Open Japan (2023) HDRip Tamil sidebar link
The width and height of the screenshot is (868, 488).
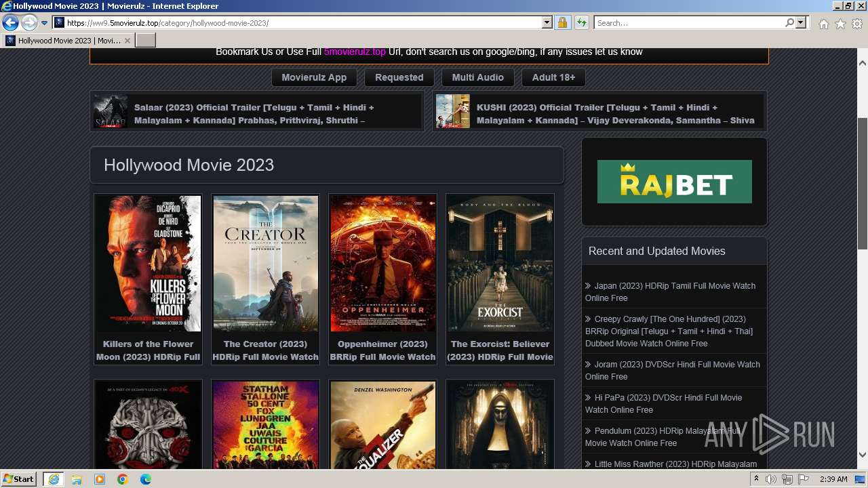[671, 292]
